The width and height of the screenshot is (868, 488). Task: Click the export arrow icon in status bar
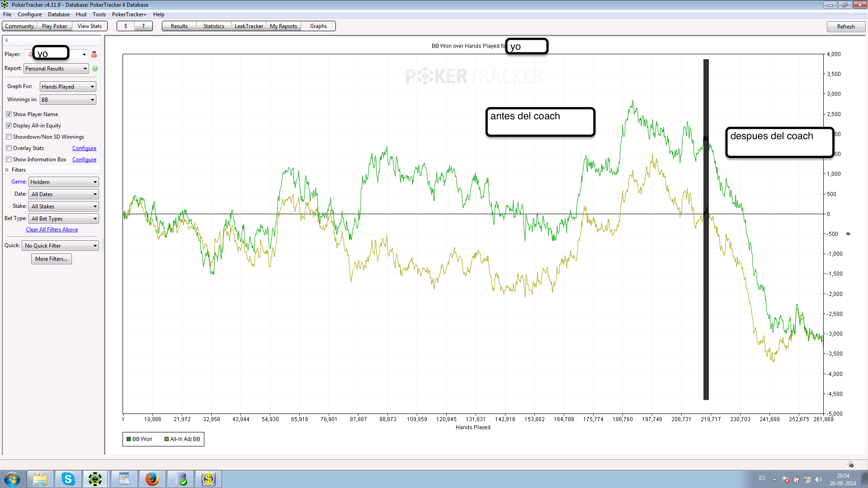pos(851,465)
